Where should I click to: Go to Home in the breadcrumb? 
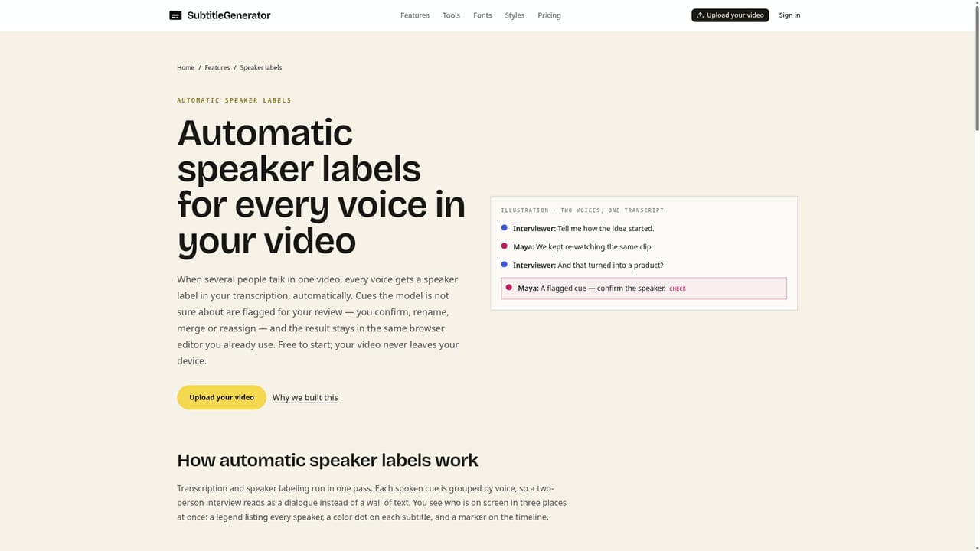tap(186, 67)
